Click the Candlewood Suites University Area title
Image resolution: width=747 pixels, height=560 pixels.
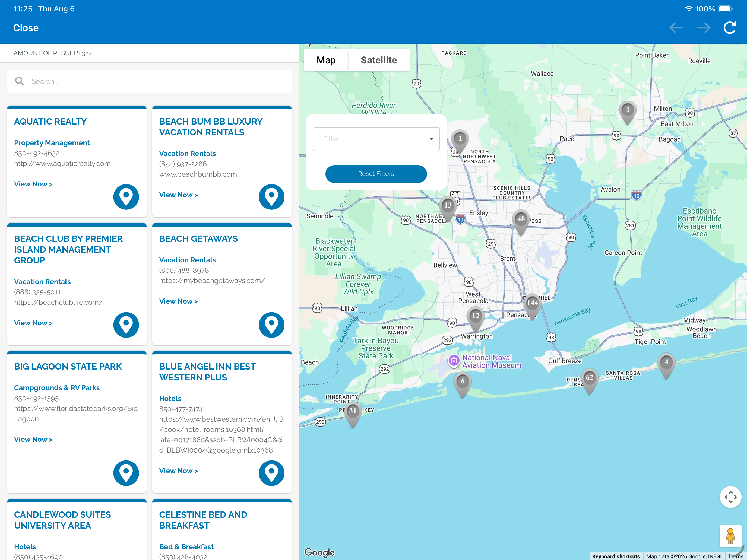[62, 520]
